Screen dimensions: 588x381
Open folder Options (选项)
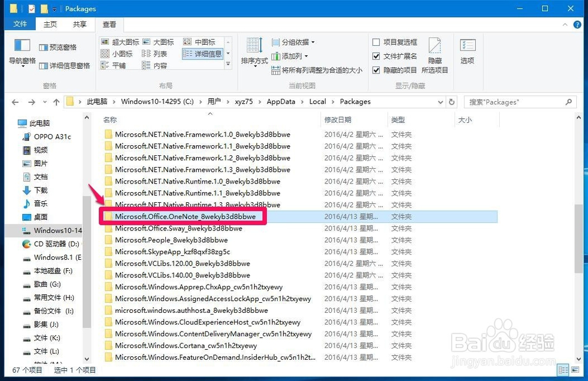tap(467, 52)
